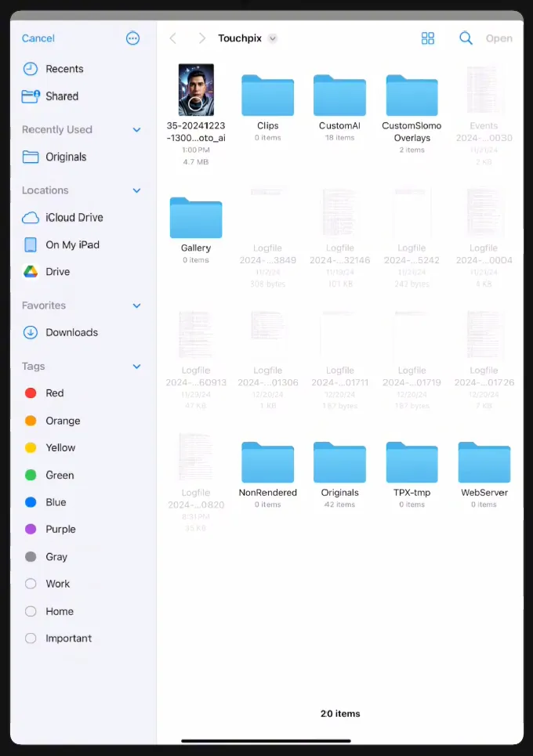The height and width of the screenshot is (756, 533).
Task: Collapse the Tags section
Action: click(136, 367)
